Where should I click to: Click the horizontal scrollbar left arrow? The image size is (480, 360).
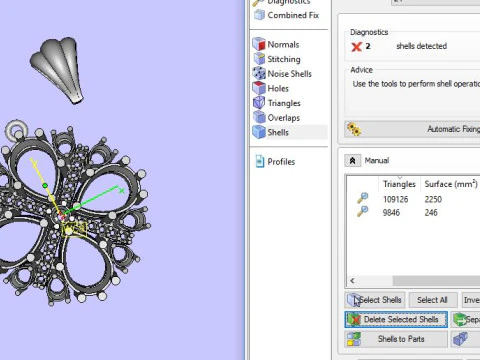[x=352, y=281]
